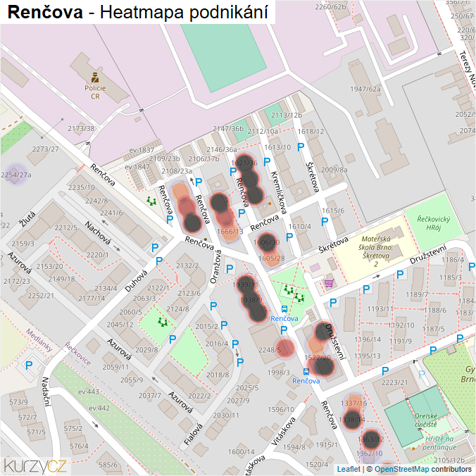Click the Hřiště na pétanque label
Viewport: 476px width, 476px height.
440,443
